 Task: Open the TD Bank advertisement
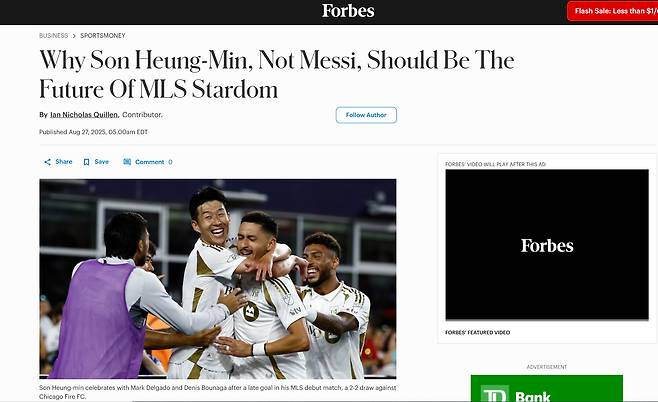(547, 389)
